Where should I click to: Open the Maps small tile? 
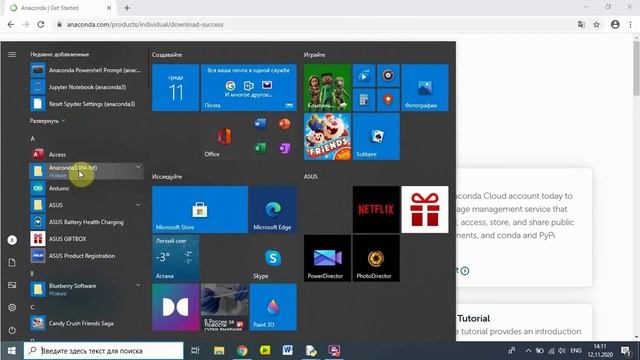[x=388, y=100]
